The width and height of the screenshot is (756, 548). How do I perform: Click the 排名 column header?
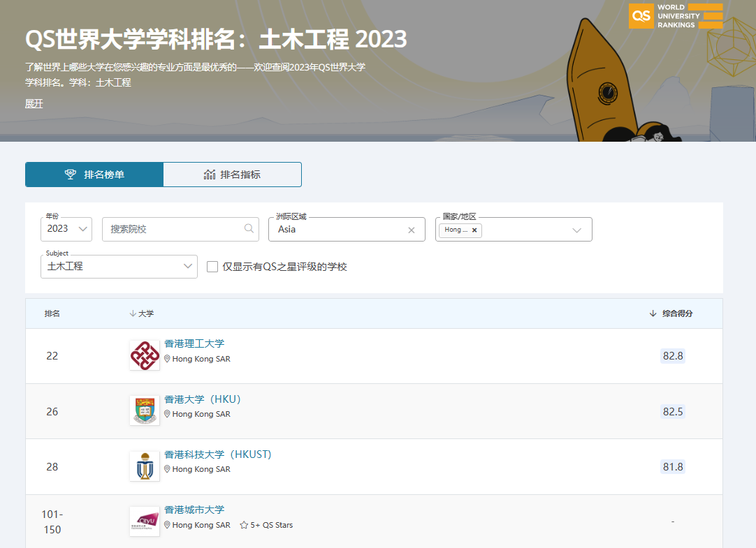click(x=52, y=313)
